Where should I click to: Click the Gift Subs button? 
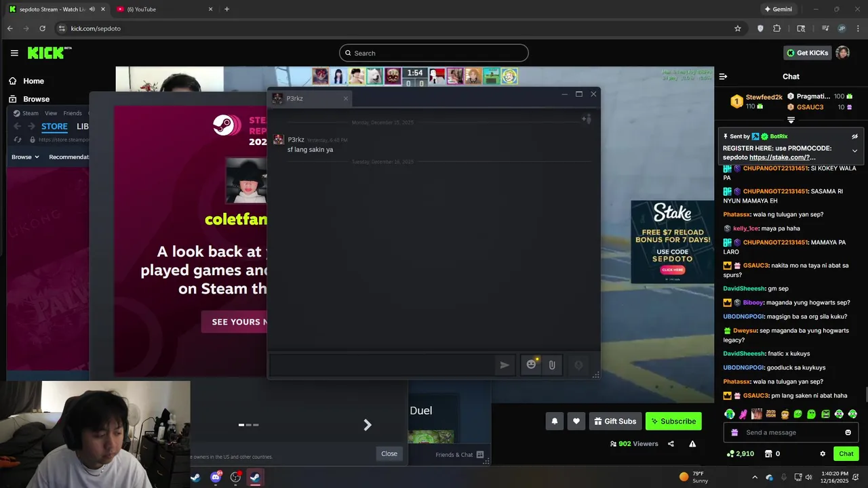coord(615,421)
